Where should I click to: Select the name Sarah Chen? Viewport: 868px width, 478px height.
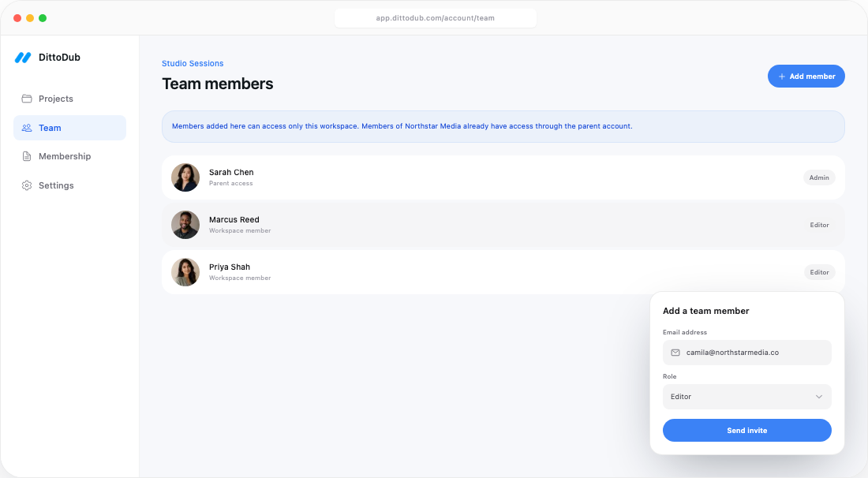(x=231, y=172)
